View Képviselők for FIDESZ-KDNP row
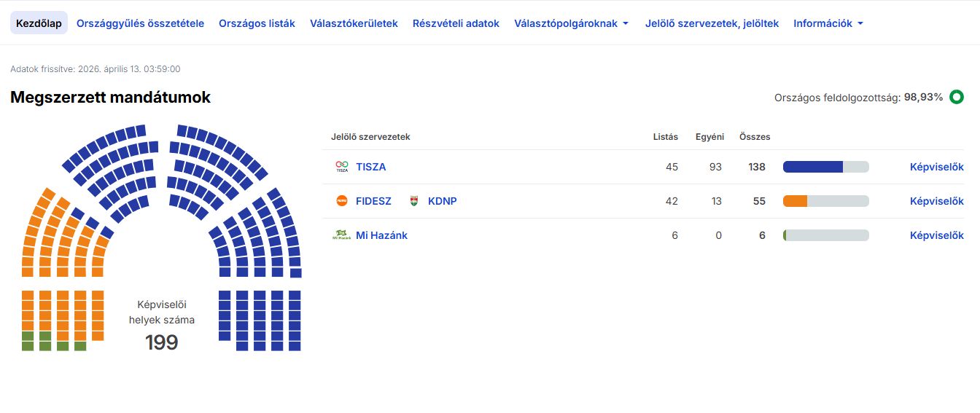The height and width of the screenshot is (413, 980). pyautogui.click(x=936, y=201)
